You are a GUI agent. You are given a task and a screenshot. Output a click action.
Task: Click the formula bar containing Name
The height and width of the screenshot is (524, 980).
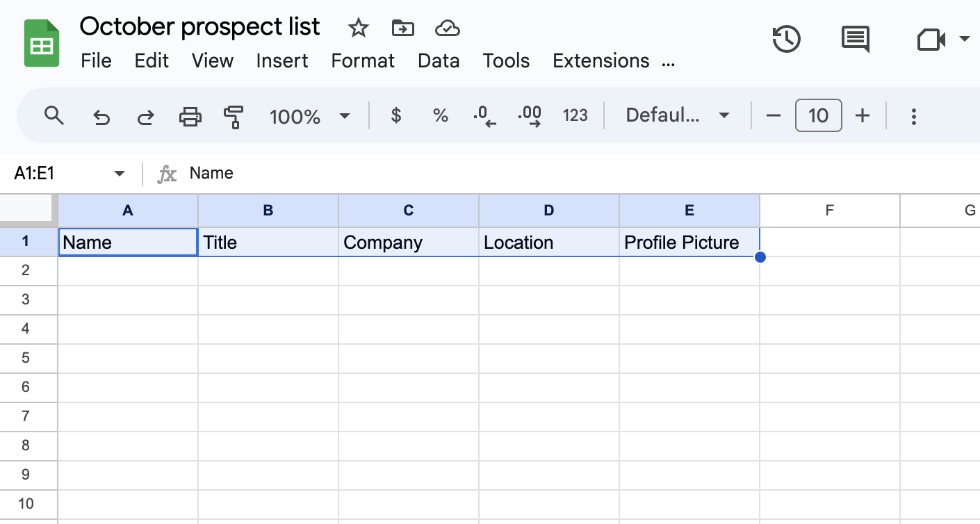point(584,173)
